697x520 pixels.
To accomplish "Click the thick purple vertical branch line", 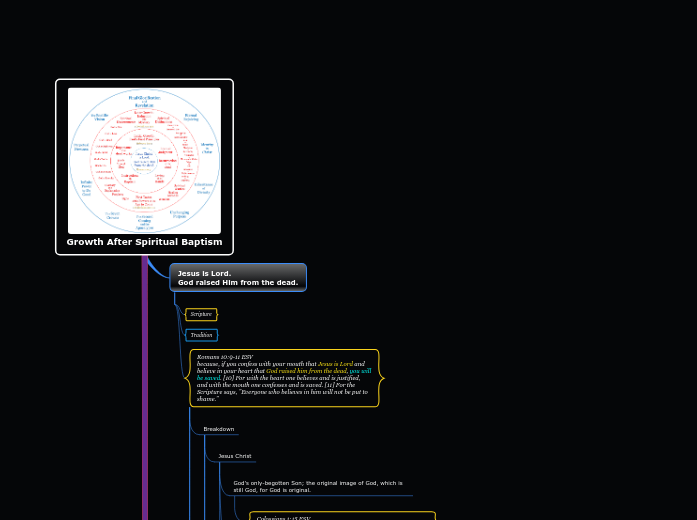I will click(x=145, y=400).
